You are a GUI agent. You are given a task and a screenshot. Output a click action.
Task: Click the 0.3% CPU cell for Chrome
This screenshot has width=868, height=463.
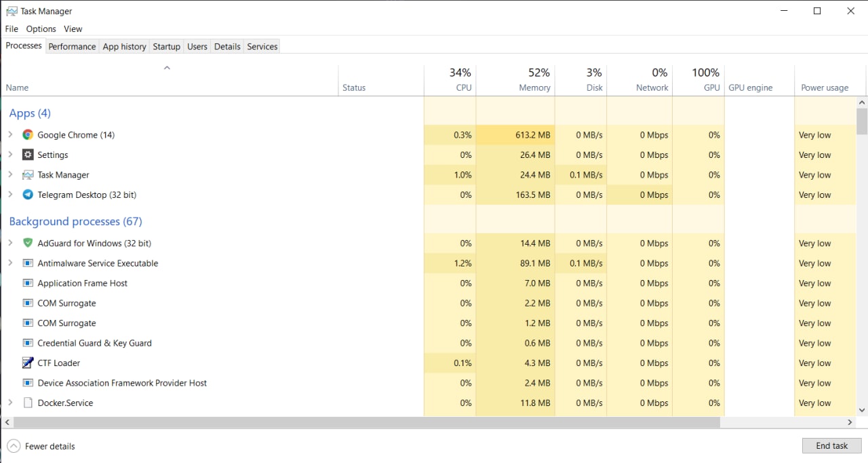(450, 135)
